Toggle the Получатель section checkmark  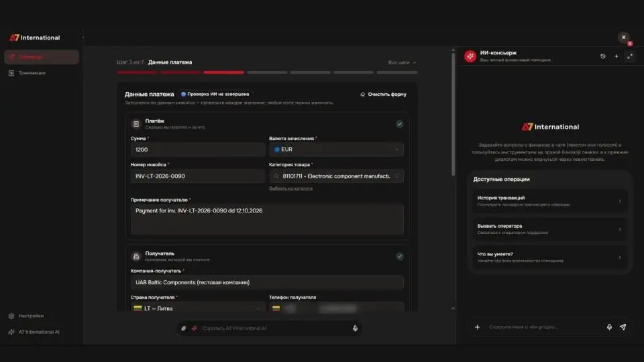tap(399, 256)
